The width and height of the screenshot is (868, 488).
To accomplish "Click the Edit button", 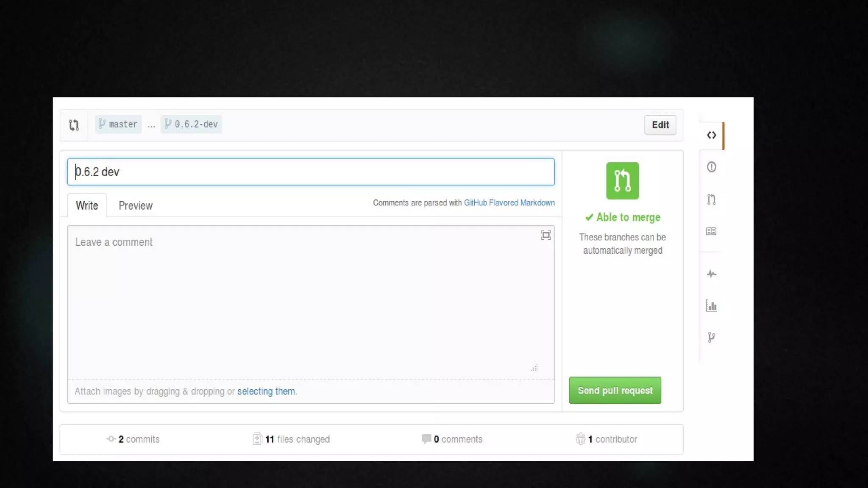I will point(660,125).
